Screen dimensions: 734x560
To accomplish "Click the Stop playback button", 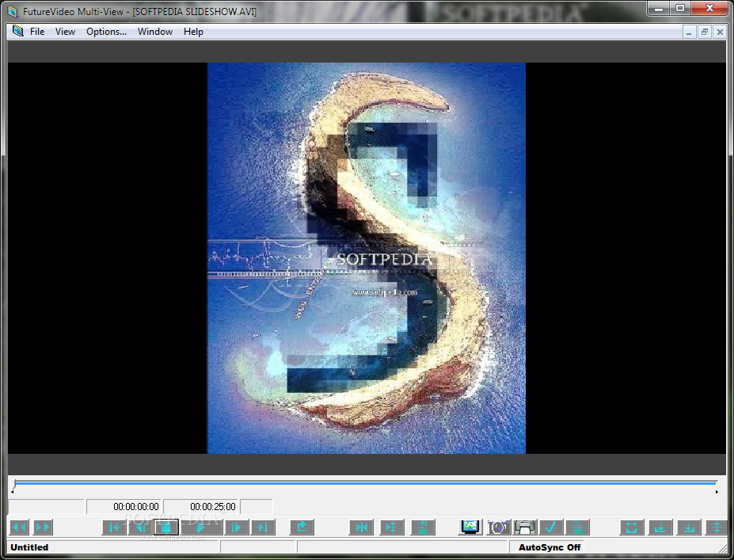I will click(x=165, y=528).
